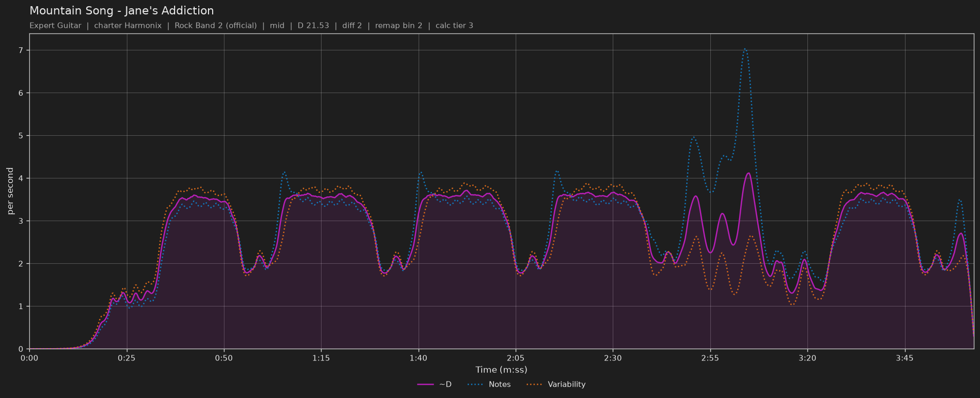This screenshot has height=398, width=980.
Task: Select the 'Notes' legend entry
Action: coord(489,384)
